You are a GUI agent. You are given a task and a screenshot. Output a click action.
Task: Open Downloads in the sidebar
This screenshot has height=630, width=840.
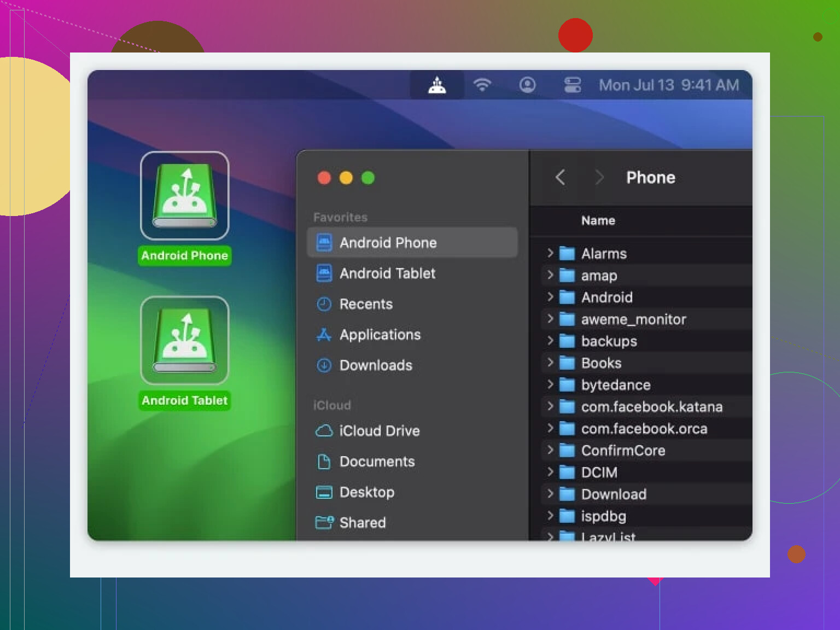412,365
